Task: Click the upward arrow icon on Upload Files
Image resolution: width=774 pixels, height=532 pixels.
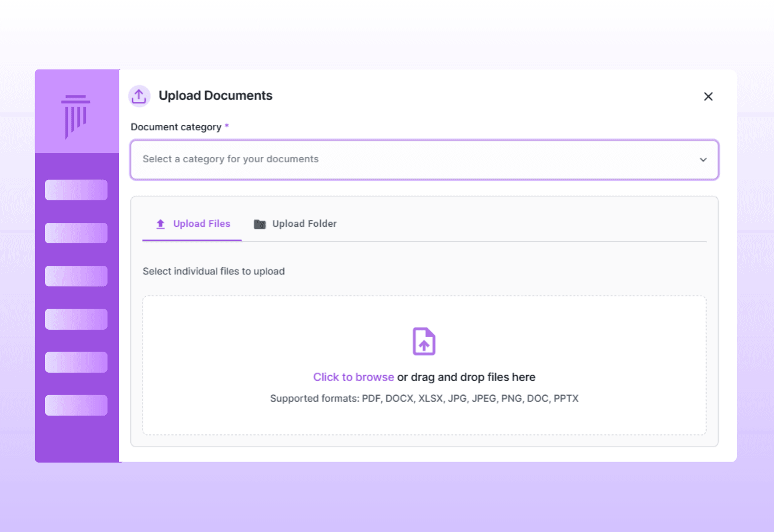Action: (160, 224)
